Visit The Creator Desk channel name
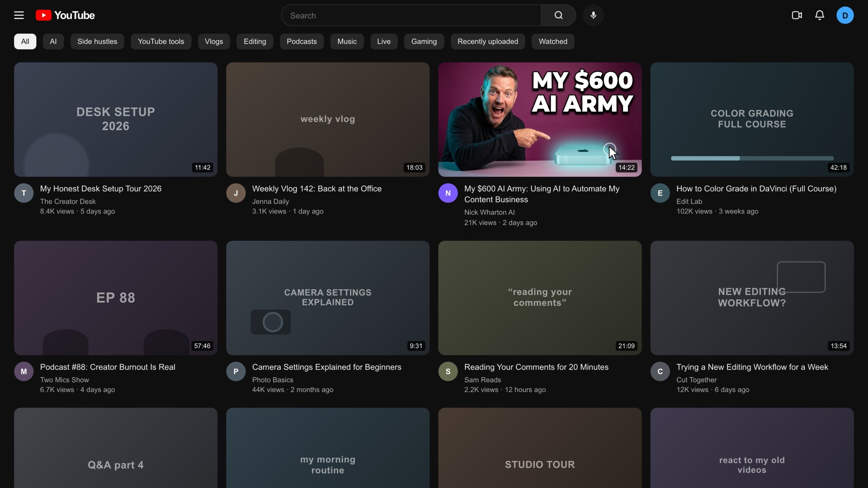Image resolution: width=868 pixels, height=488 pixels. coord(68,202)
